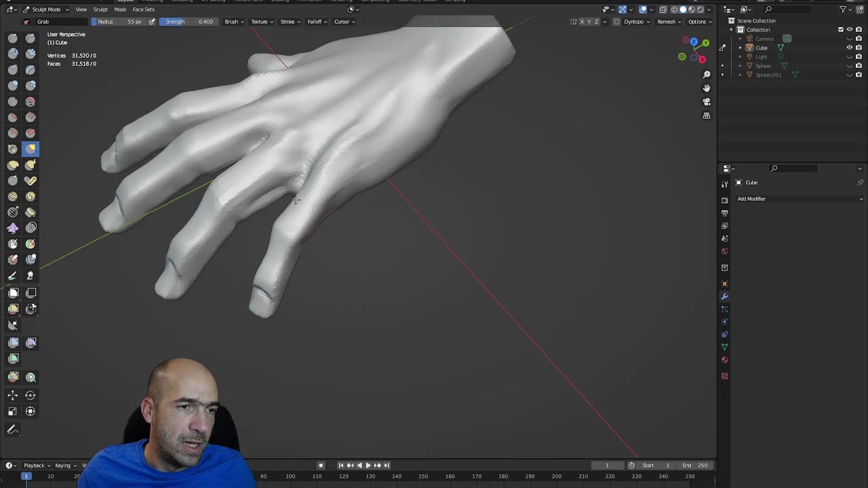Viewport: 868px width, 488px height.
Task: Open the View menu
Action: (x=81, y=9)
